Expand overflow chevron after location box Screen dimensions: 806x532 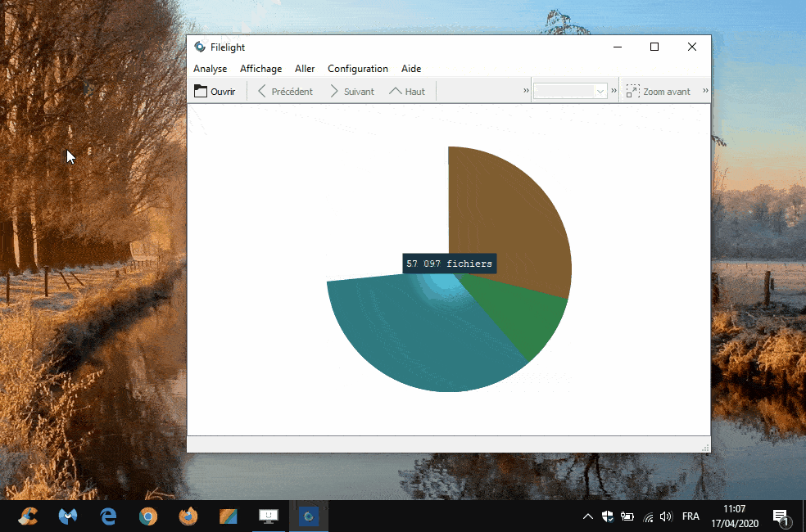[614, 90]
